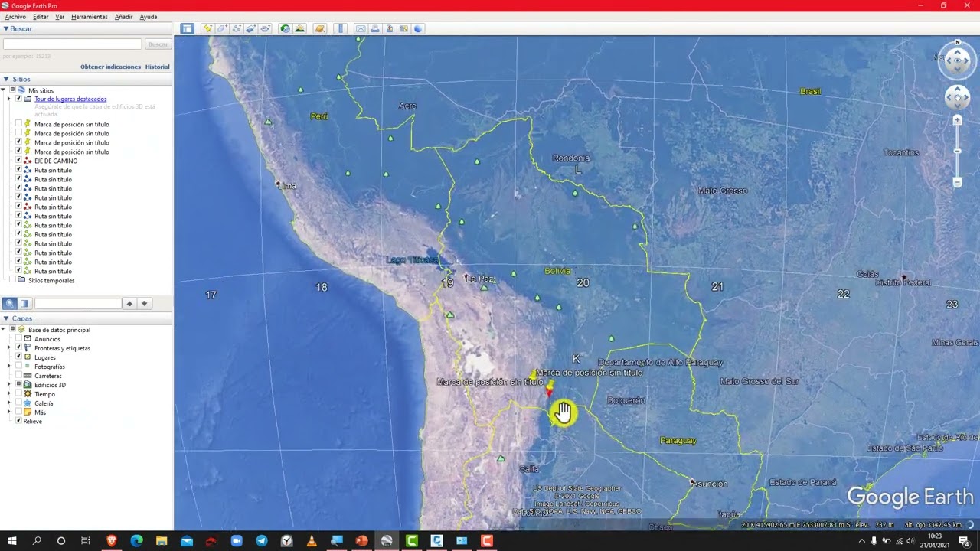This screenshot has height=551, width=980.
Task: Enable the Anuncios layer checkbox
Action: (x=19, y=339)
